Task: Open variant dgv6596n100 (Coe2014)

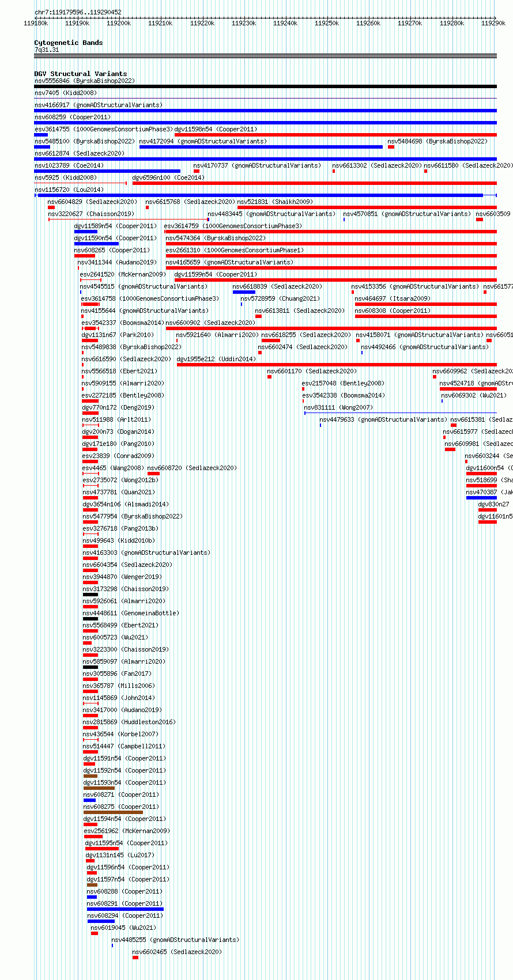Action: tap(168, 177)
